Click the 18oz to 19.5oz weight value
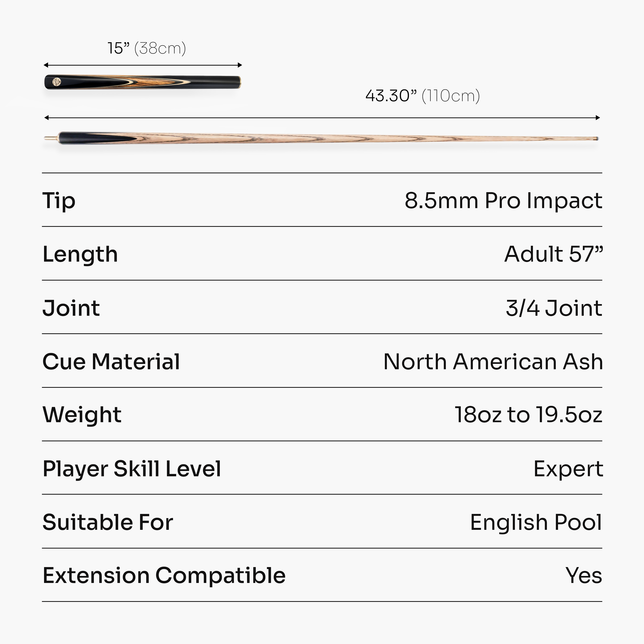Screen dimensions: 644x644 click(x=529, y=415)
